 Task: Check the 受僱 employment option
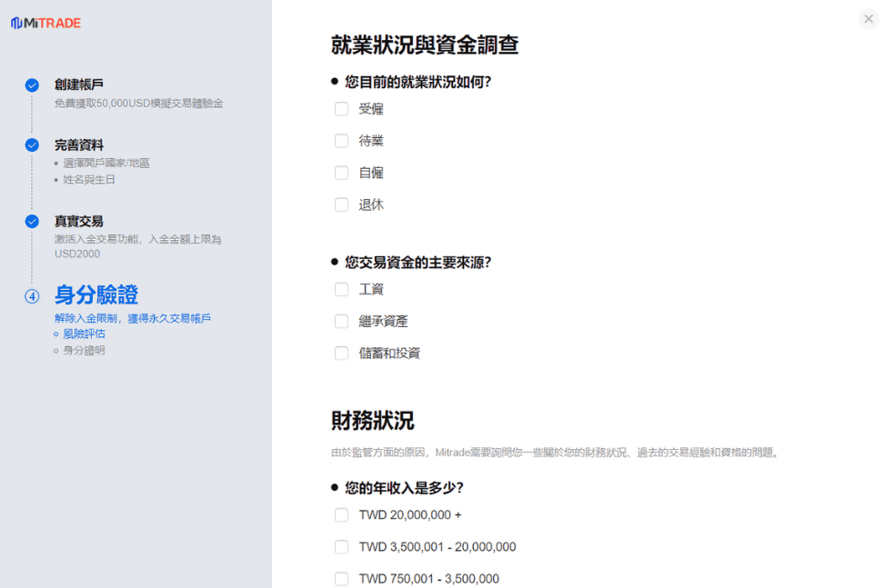pyautogui.click(x=342, y=109)
